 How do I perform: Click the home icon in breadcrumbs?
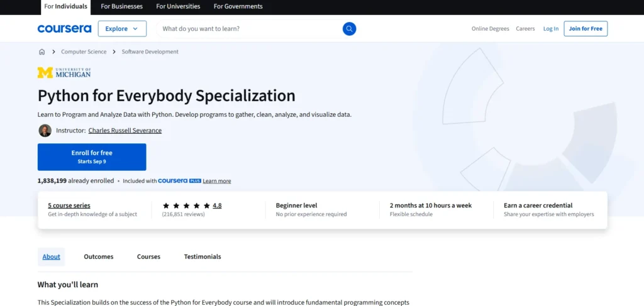[42, 52]
